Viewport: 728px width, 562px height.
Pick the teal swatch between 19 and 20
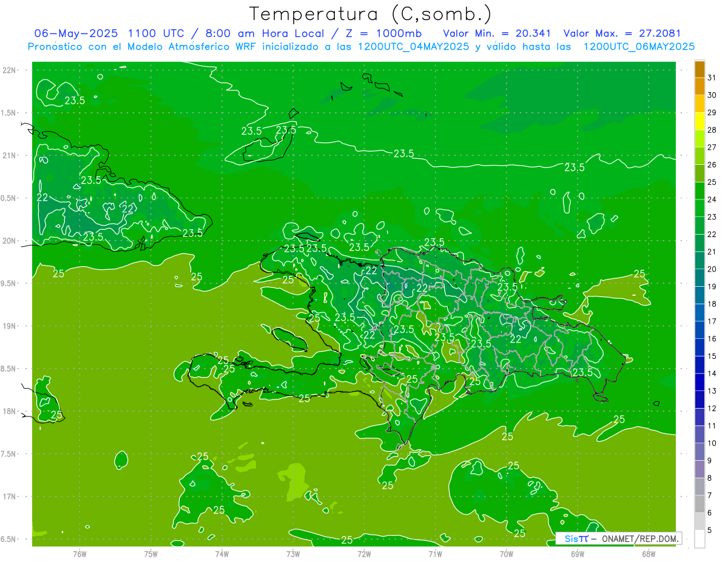(x=699, y=278)
